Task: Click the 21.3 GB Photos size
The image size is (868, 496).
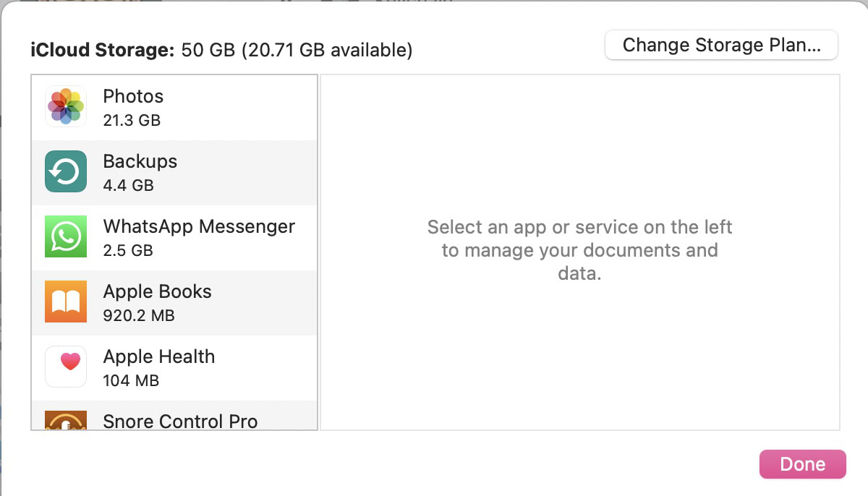Action: (132, 120)
